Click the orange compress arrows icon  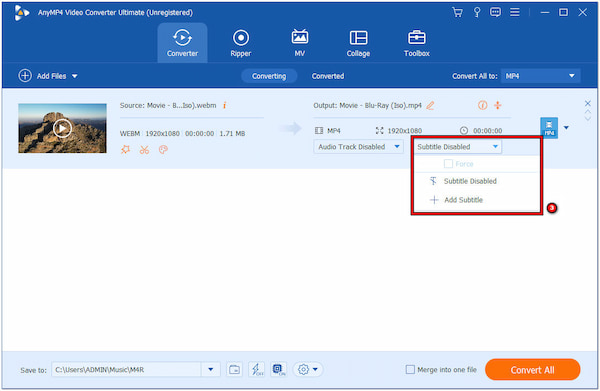click(497, 105)
